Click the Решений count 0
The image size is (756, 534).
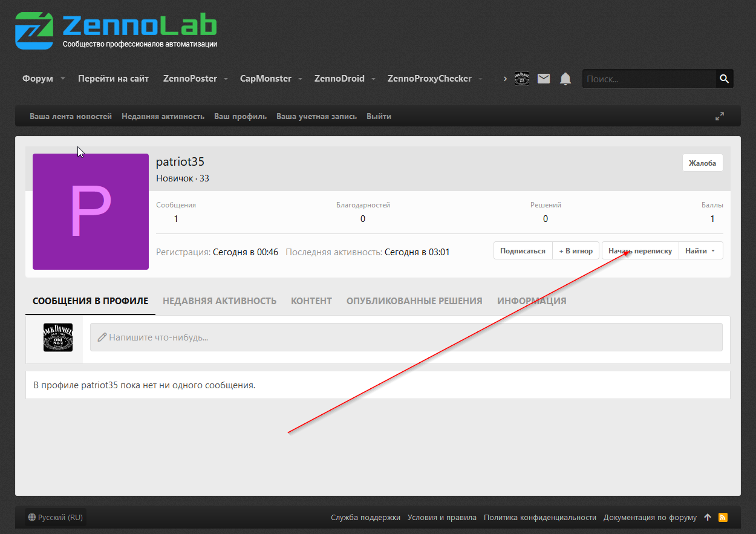[x=546, y=219]
